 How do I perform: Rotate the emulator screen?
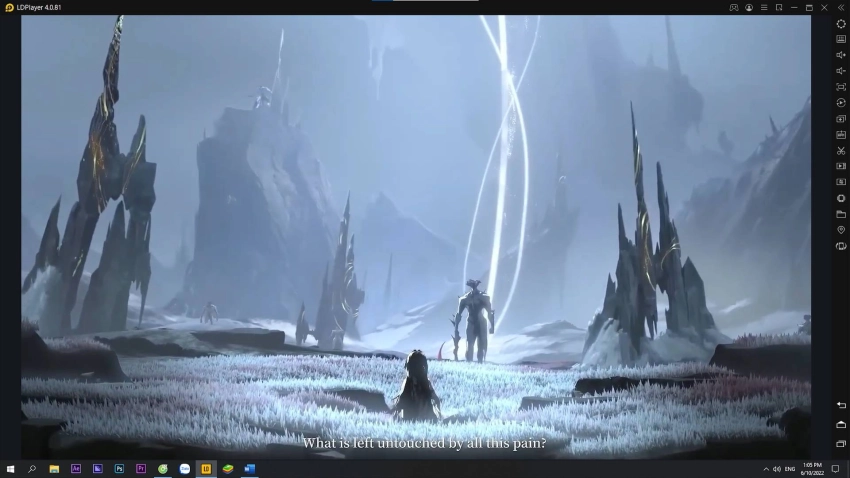pyautogui.click(x=841, y=246)
